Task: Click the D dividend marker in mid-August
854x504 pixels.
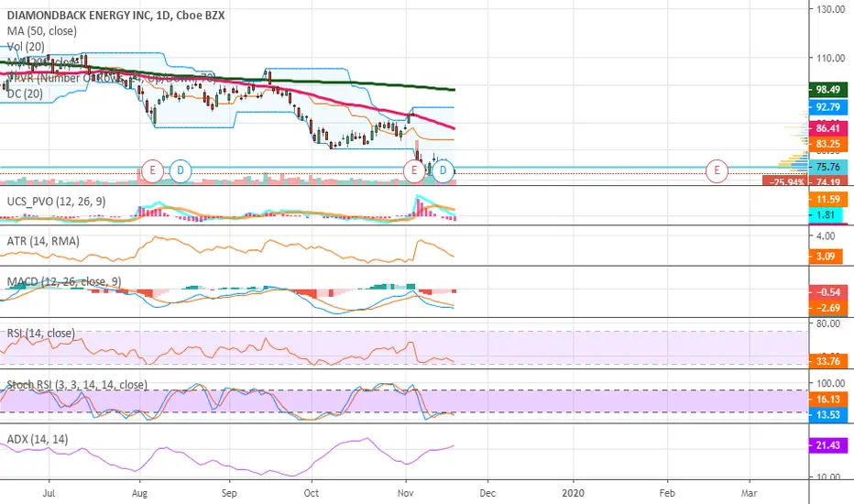Action: [x=181, y=170]
